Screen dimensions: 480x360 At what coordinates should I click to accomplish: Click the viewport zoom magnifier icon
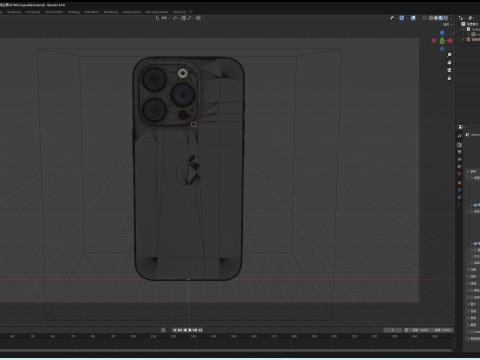point(449,55)
